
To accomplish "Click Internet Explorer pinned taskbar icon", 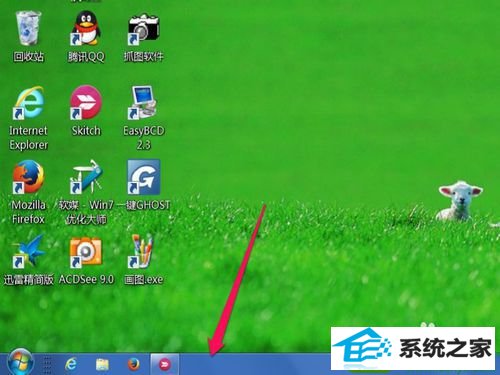I will pos(71,364).
